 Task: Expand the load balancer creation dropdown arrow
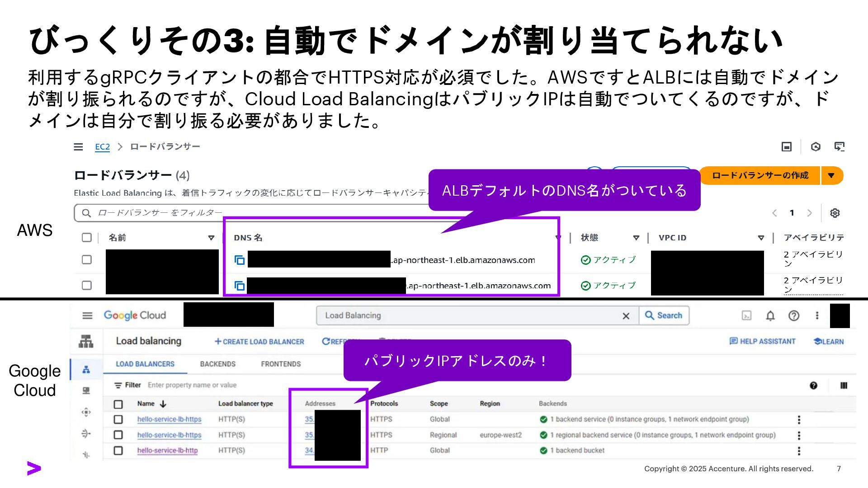click(831, 175)
